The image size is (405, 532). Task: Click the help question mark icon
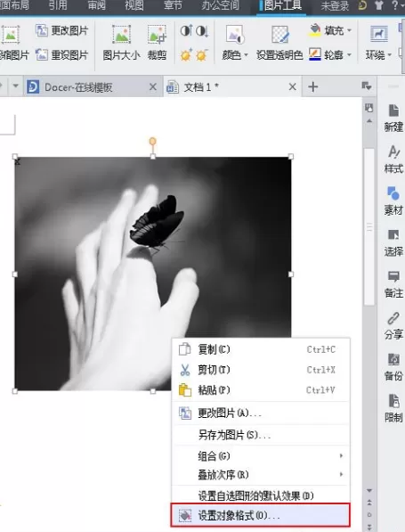(395, 5)
